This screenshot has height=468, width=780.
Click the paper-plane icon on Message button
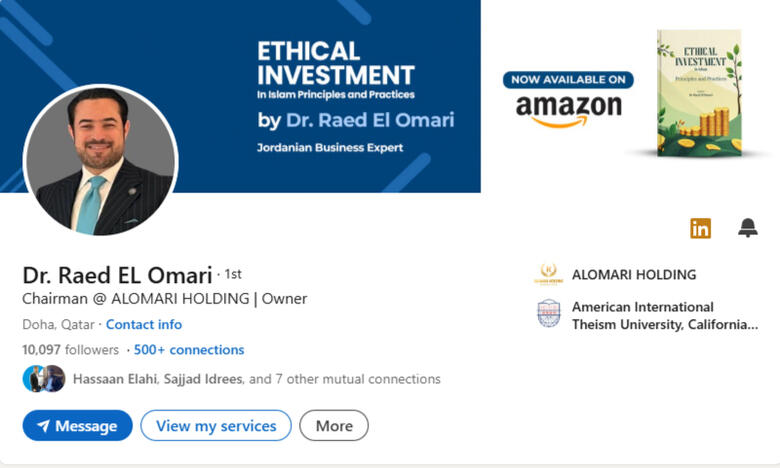pos(43,426)
